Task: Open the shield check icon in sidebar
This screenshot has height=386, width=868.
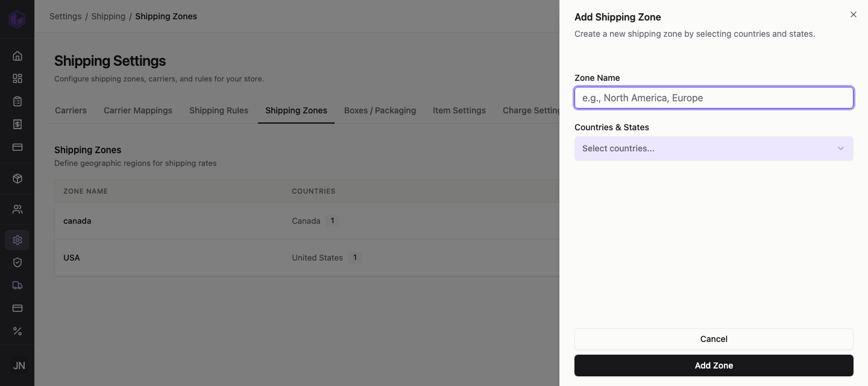Action: click(x=17, y=262)
